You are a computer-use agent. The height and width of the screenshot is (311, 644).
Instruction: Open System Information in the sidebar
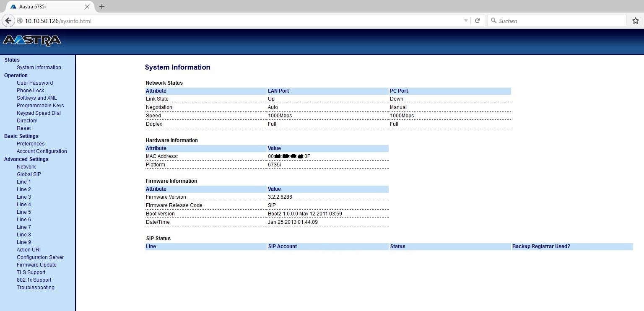coord(39,67)
